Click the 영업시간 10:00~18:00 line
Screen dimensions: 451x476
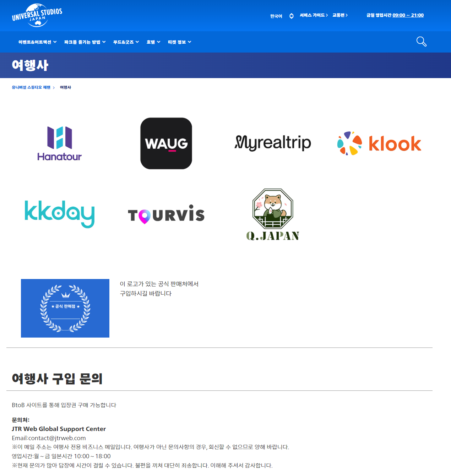pos(61,456)
